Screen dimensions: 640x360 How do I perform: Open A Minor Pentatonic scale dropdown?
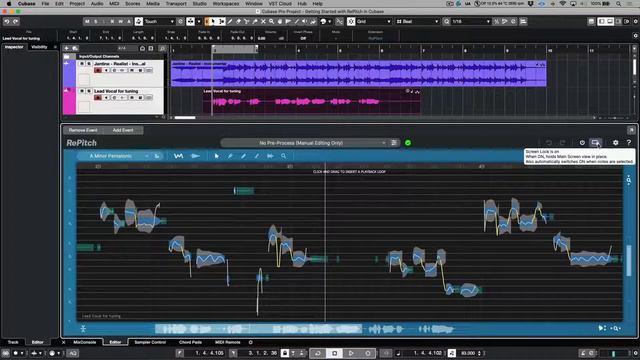point(114,156)
